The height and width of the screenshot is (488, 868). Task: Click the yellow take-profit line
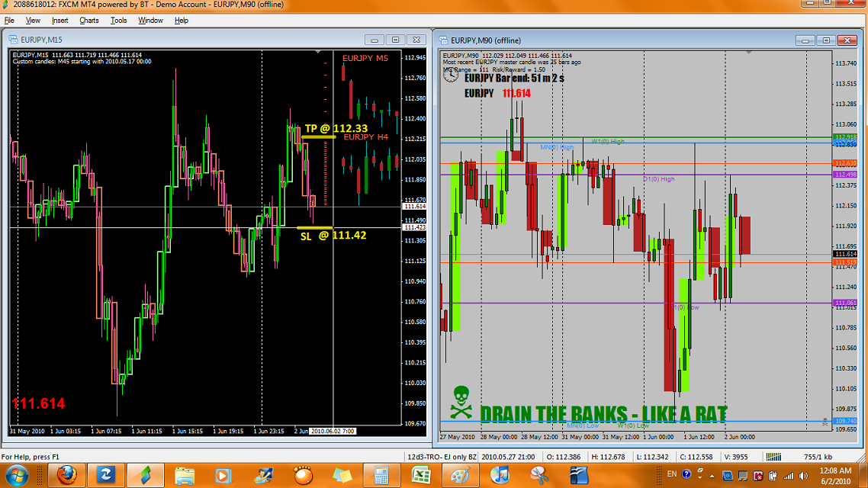pyautogui.click(x=318, y=136)
